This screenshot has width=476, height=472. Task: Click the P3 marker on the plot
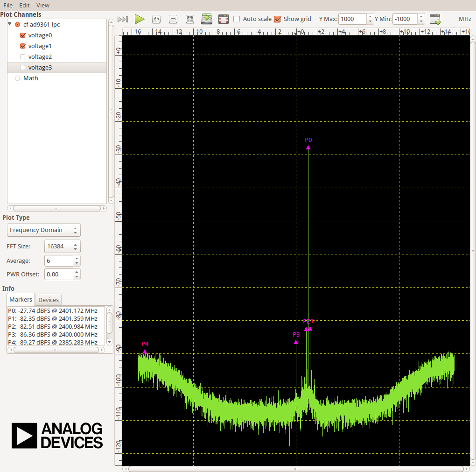(x=296, y=342)
